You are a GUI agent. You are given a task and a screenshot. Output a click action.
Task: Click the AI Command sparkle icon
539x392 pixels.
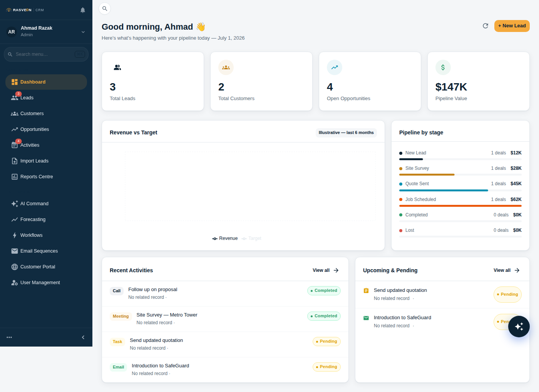click(15, 204)
